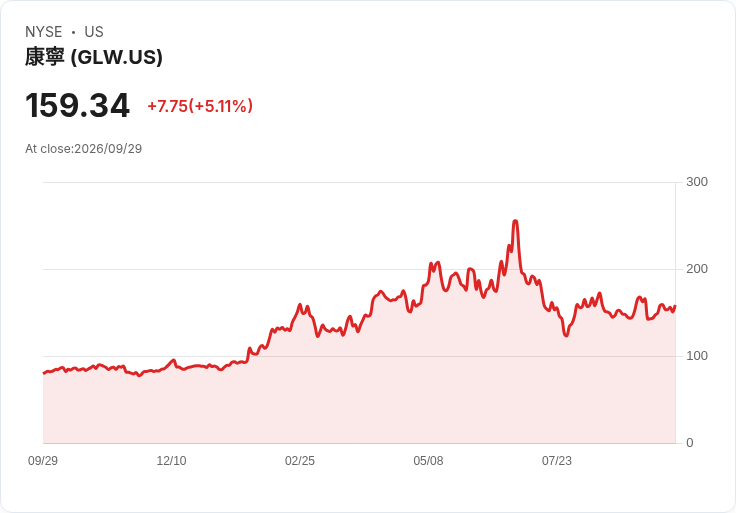Click the 200 price axis label
Image resolution: width=736 pixels, height=513 pixels.
coord(697,269)
